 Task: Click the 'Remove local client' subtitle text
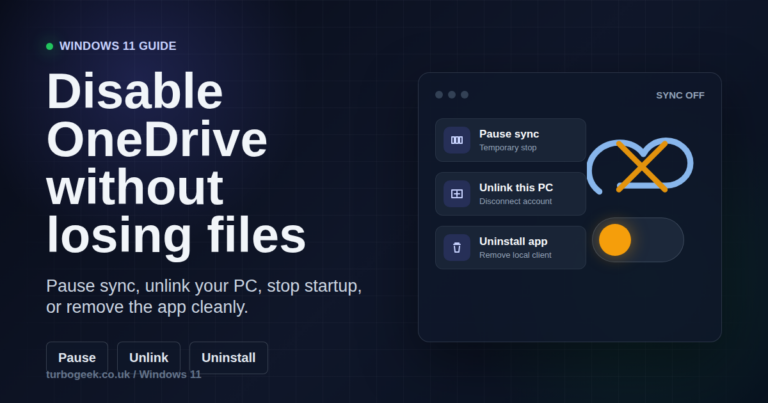[x=515, y=255]
